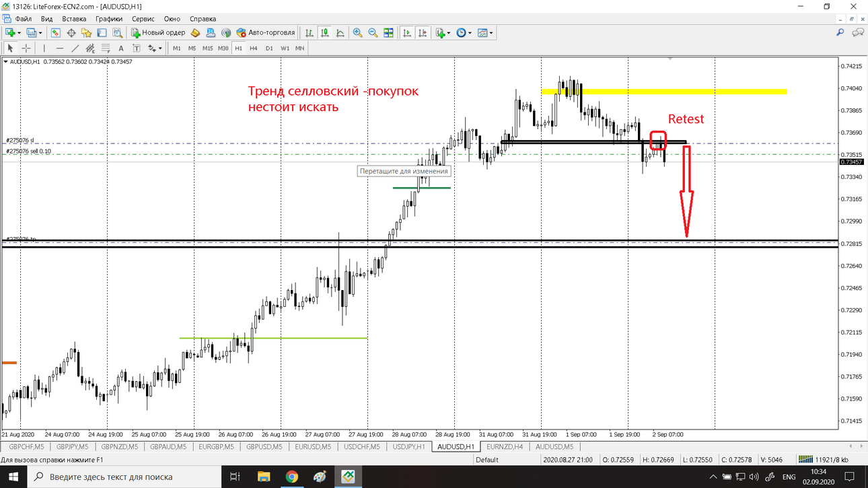
Task: Open the MetaEditor yellow book icon
Action: pos(196,32)
